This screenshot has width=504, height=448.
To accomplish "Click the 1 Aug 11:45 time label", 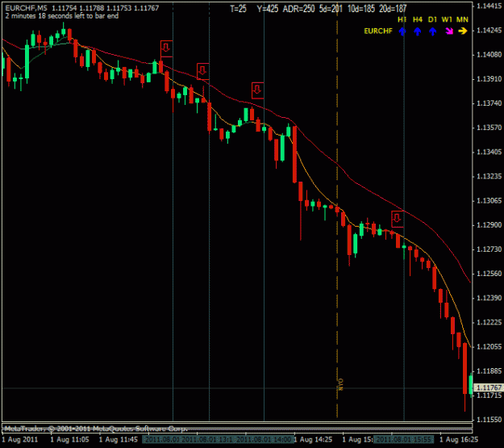I will pos(119,439).
